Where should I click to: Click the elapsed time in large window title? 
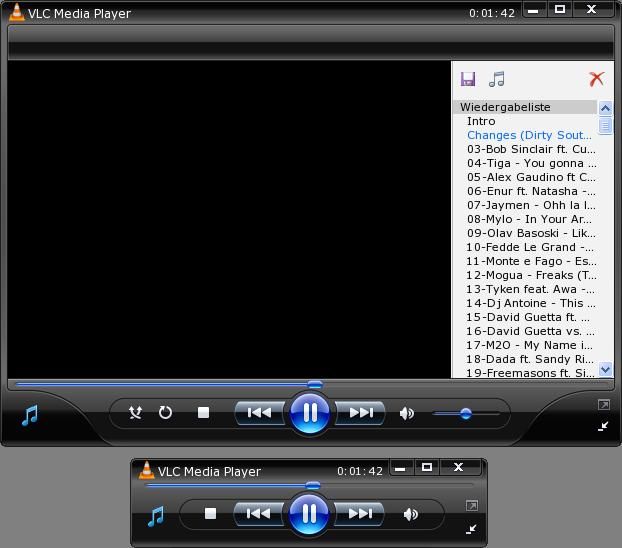pyautogui.click(x=491, y=13)
